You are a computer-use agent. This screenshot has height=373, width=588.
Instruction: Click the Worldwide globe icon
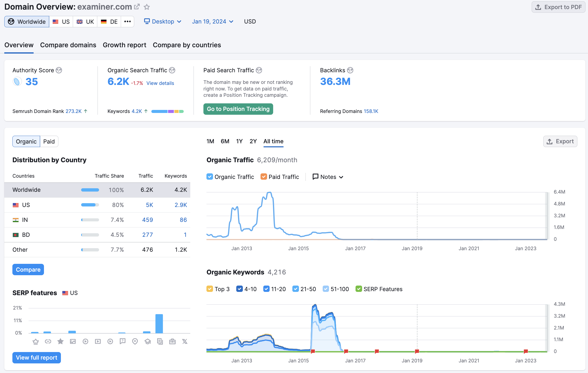pos(11,21)
